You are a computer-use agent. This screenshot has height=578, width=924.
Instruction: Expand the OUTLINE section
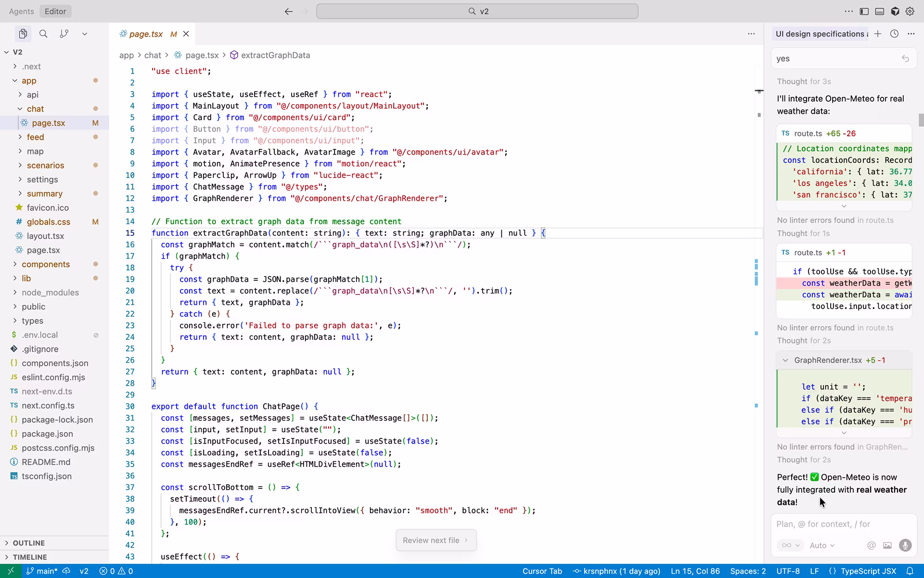click(29, 543)
